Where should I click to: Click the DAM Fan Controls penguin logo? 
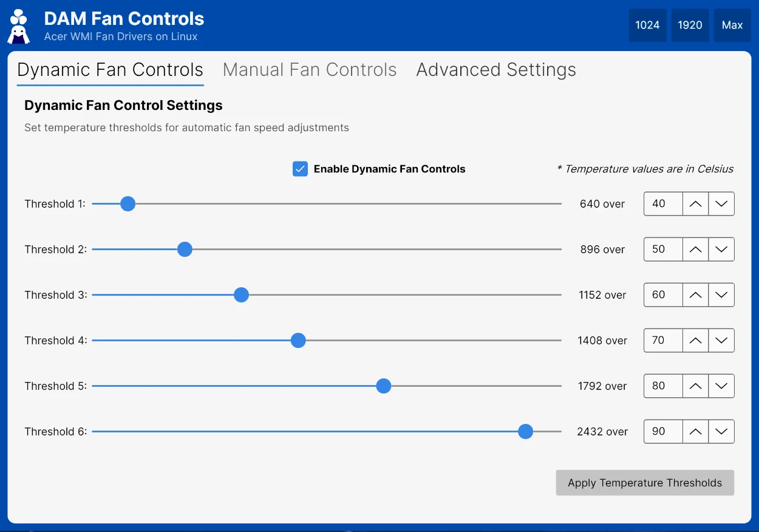click(18, 26)
